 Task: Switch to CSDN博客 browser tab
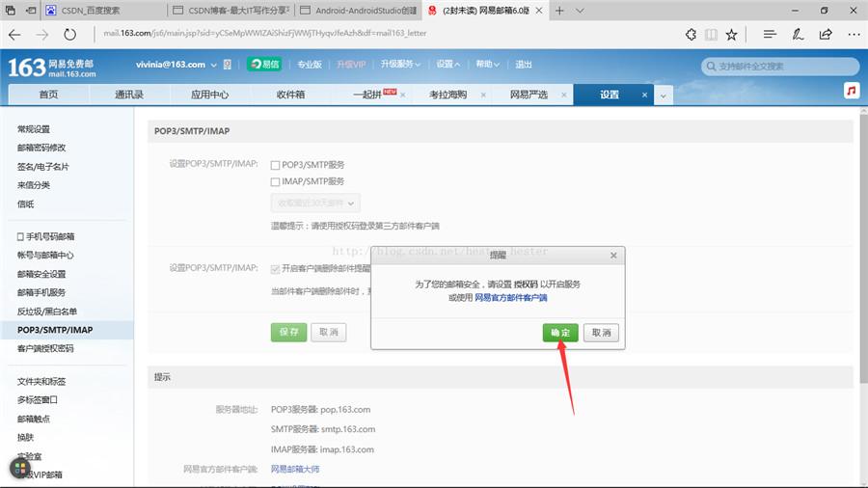pos(231,11)
